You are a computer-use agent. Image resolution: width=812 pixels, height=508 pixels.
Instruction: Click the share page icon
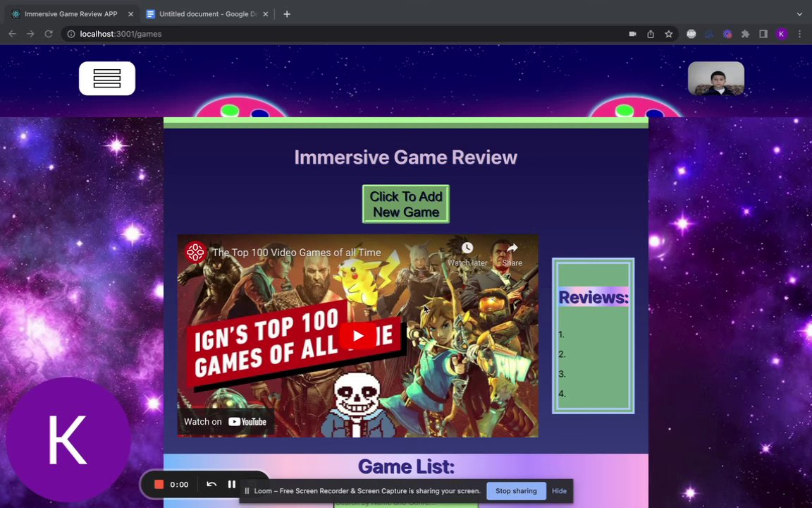click(651, 34)
